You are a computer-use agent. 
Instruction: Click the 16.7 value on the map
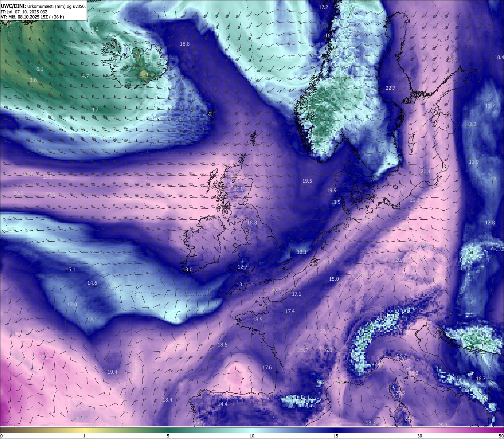[x=481, y=379]
